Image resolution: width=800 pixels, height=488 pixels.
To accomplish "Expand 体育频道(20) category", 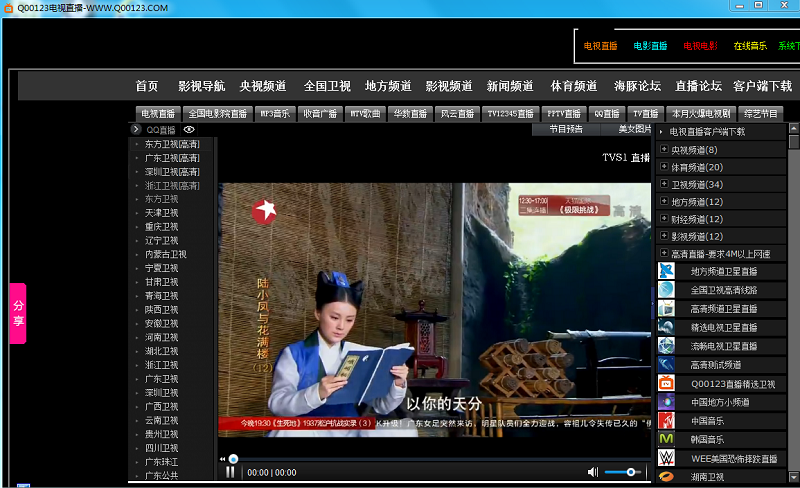I will click(x=664, y=166).
